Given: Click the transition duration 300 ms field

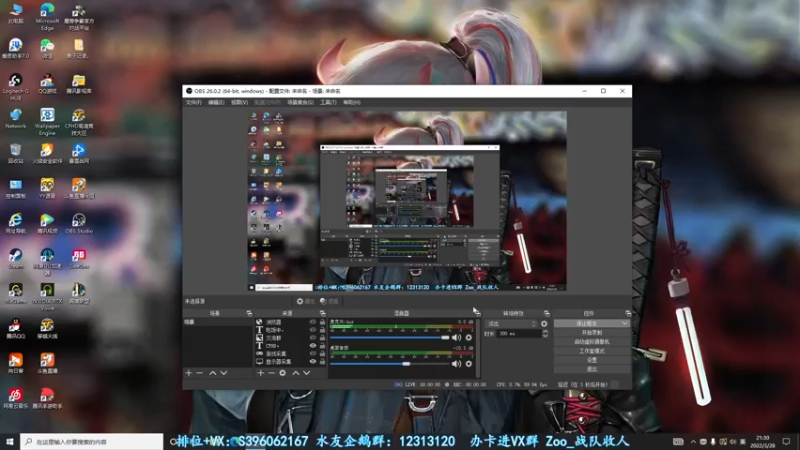Looking at the screenshot, I should point(518,334).
